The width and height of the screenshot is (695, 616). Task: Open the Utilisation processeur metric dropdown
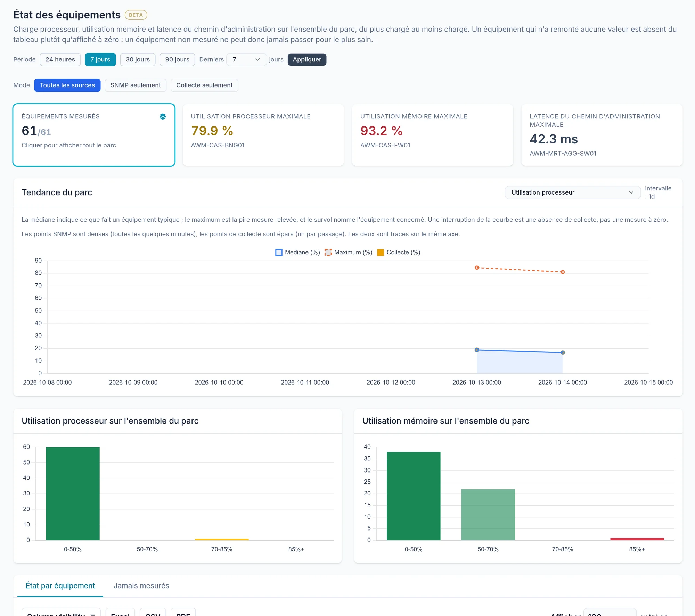(x=572, y=192)
